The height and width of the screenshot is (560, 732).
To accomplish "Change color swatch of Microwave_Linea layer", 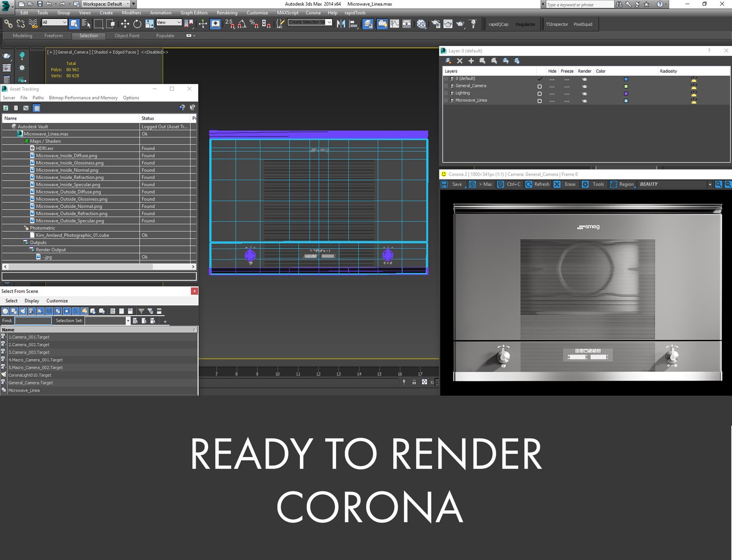I will (x=626, y=101).
